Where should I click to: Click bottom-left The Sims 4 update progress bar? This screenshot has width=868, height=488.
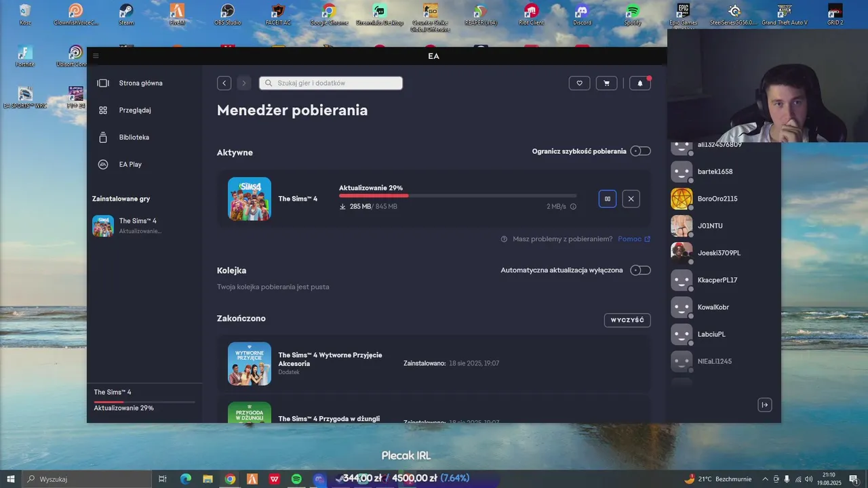144,402
